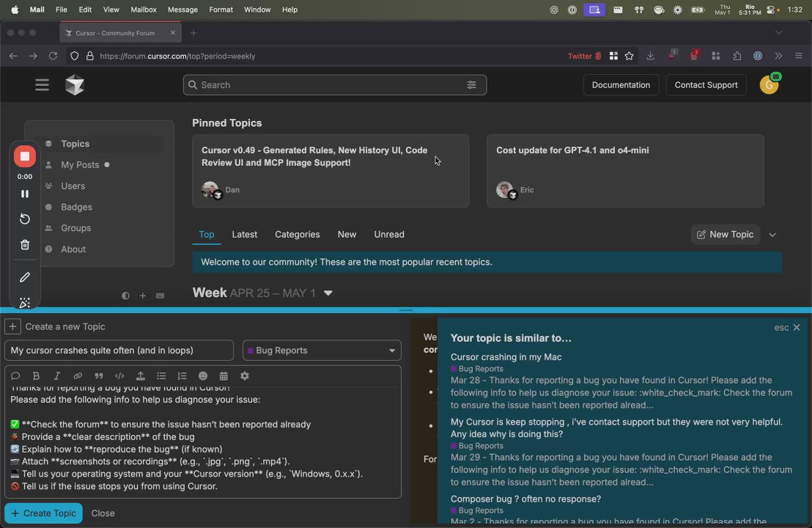Open the search advanced filters icon

[471, 84]
